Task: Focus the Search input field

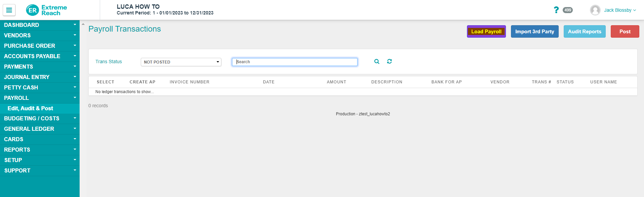Action: [295, 62]
